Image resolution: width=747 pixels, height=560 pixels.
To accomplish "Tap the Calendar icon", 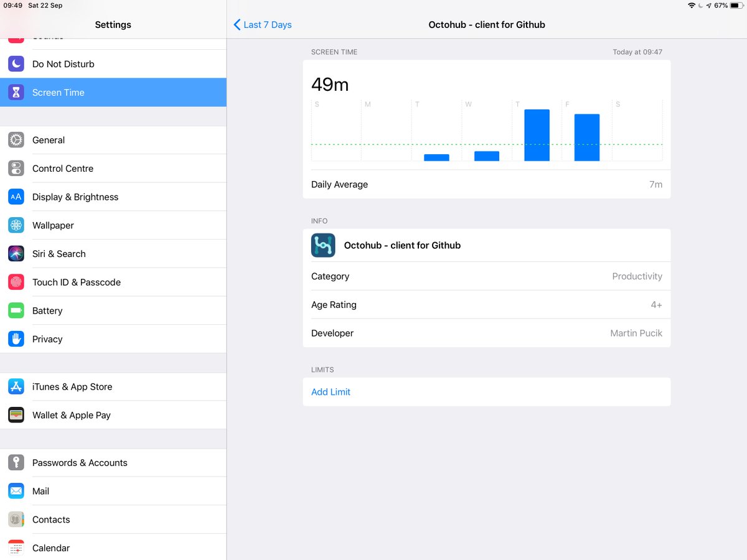I will [16, 548].
